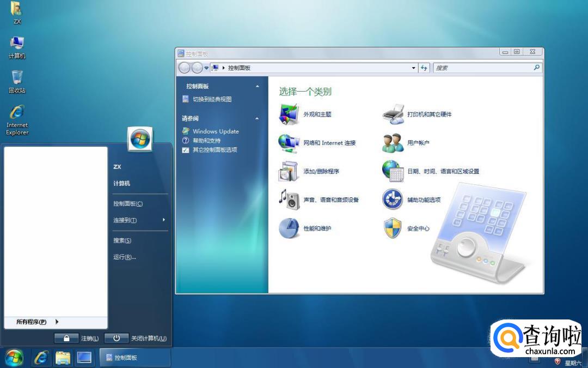The image size is (588, 368).
Task: Click the Other Control Panel Options (其它控制面板选项) link
Action: (215, 150)
